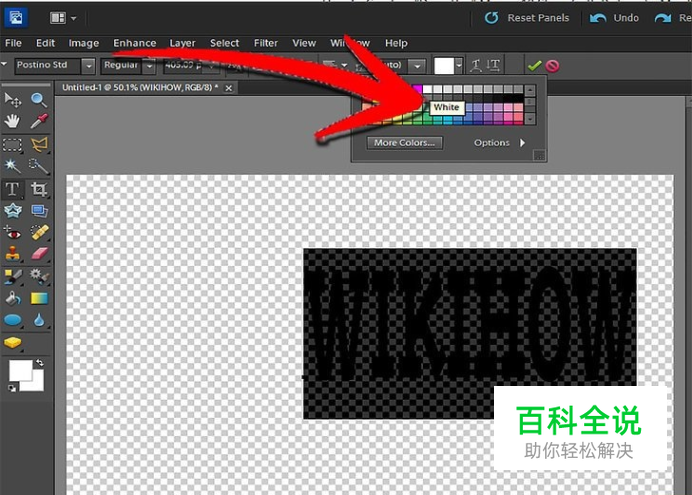
Task: Open the Regular font style dropdown
Action: 150,66
